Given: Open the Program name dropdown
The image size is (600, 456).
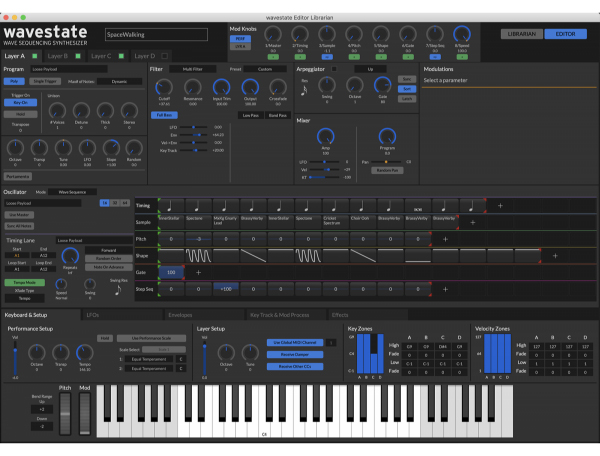Looking at the screenshot, I should 69,69.
